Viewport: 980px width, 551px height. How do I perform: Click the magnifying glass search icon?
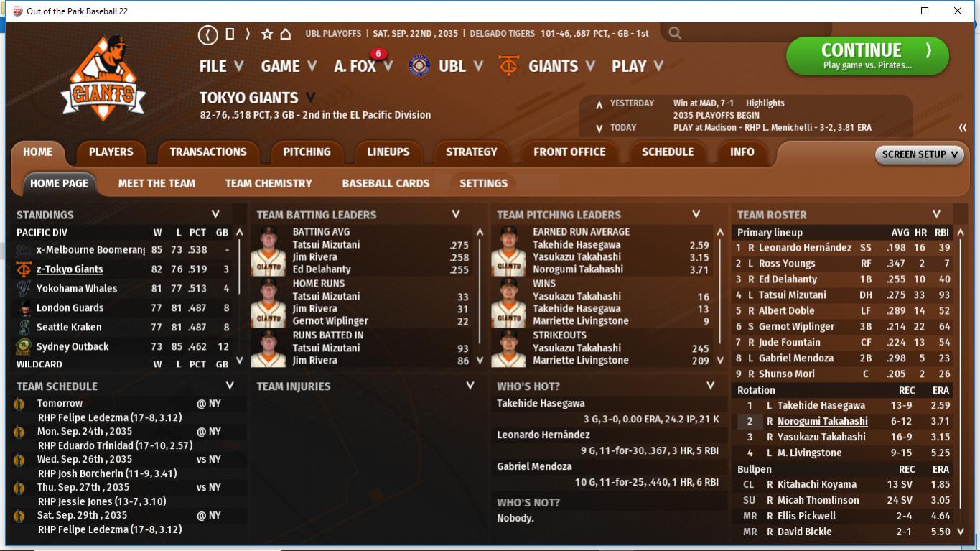point(674,33)
